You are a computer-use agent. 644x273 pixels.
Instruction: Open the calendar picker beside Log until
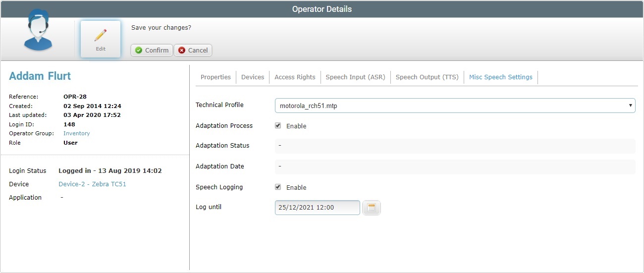pos(372,208)
